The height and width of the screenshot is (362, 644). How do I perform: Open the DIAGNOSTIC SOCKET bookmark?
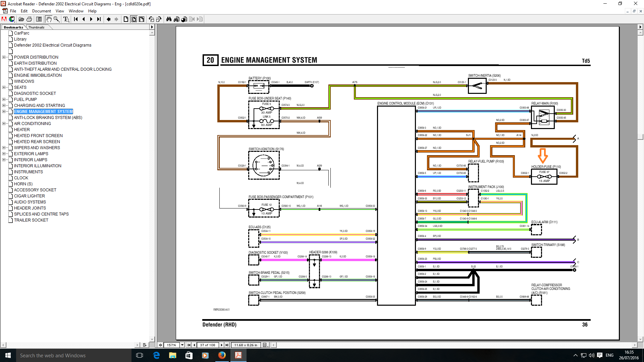coord(35,94)
